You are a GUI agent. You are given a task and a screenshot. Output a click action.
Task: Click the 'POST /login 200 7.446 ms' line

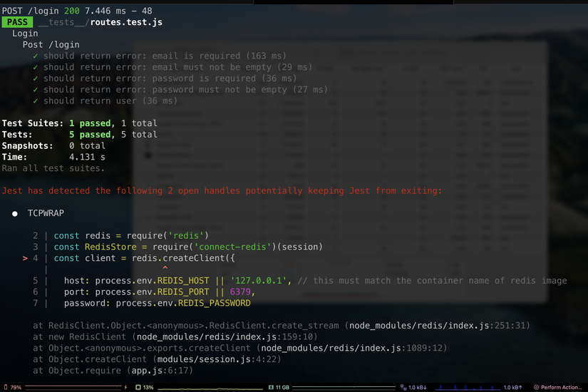(x=77, y=11)
